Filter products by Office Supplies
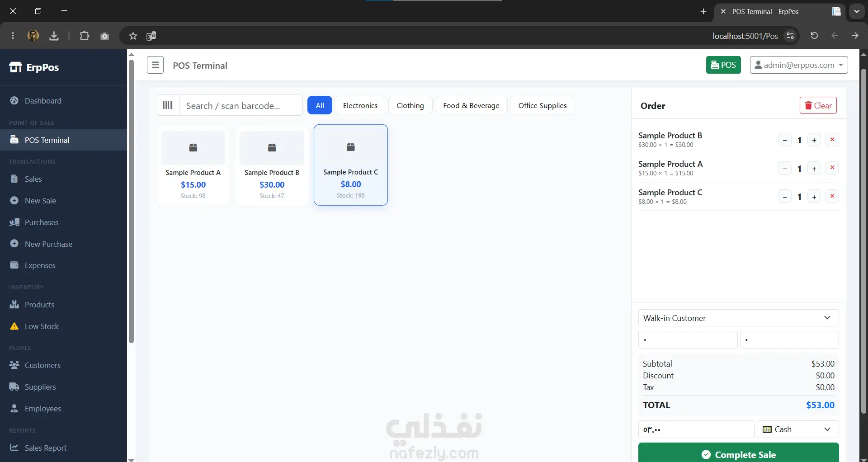Viewport: 868px width, 462px height. tap(542, 105)
